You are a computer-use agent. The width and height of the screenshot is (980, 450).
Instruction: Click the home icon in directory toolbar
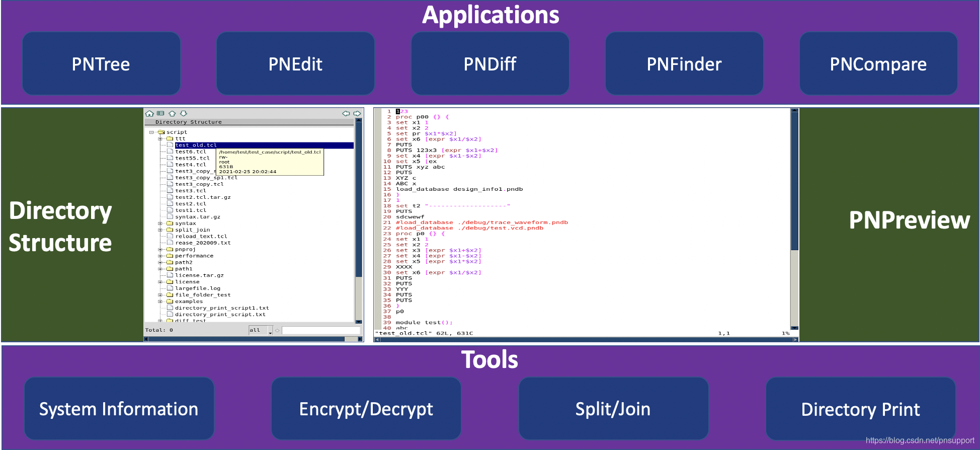pos(149,114)
